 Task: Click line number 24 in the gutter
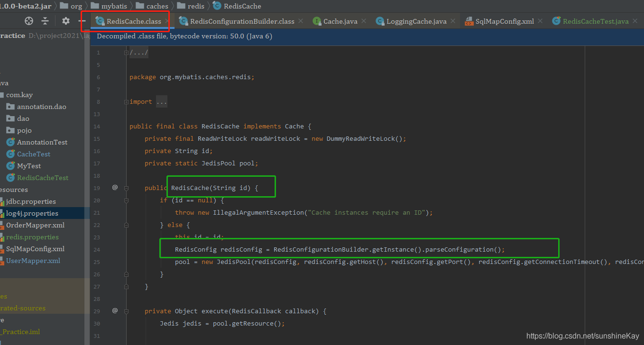click(x=97, y=250)
